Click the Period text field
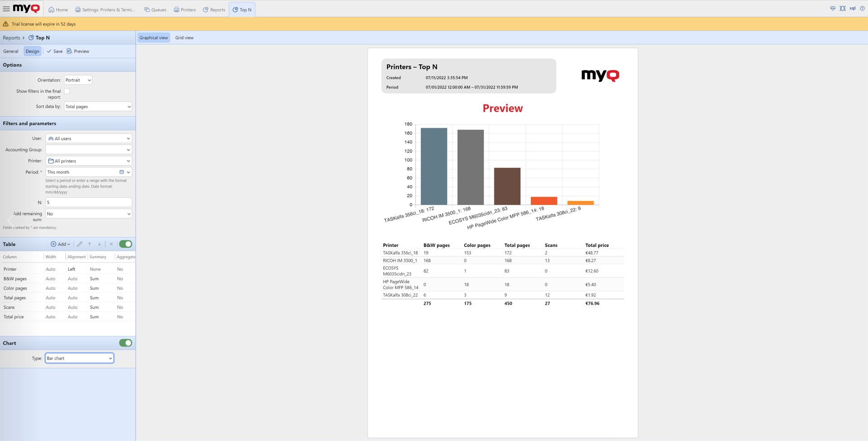 pyautogui.click(x=81, y=172)
